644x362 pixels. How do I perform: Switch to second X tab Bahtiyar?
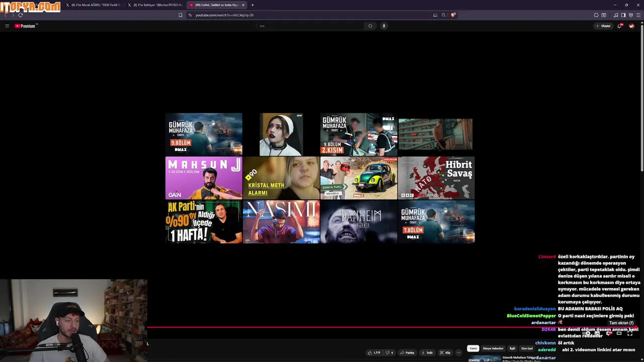[155, 5]
